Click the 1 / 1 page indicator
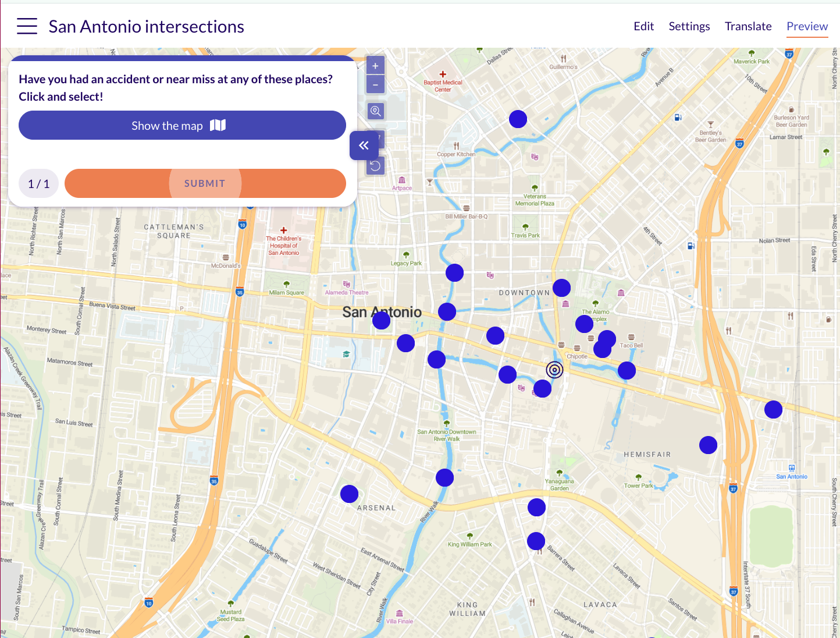 [x=39, y=184]
